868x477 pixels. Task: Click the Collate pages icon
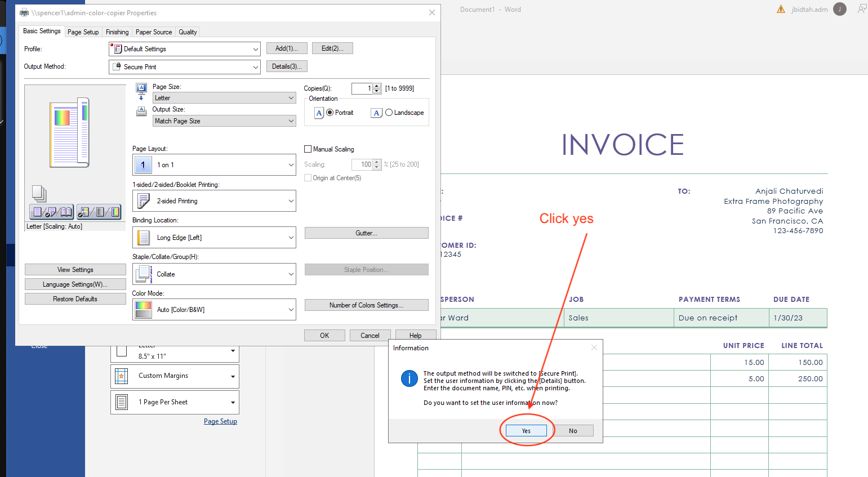[144, 274]
